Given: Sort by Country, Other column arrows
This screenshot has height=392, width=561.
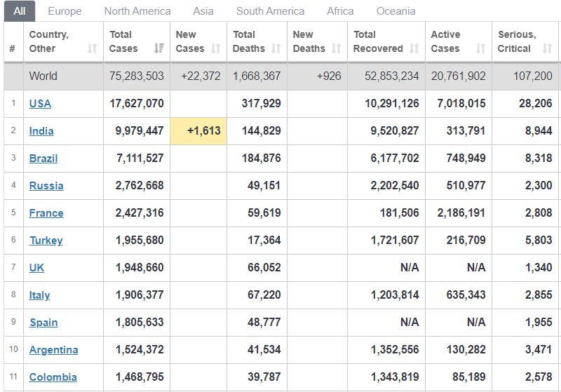Looking at the screenshot, I should tap(93, 48).
